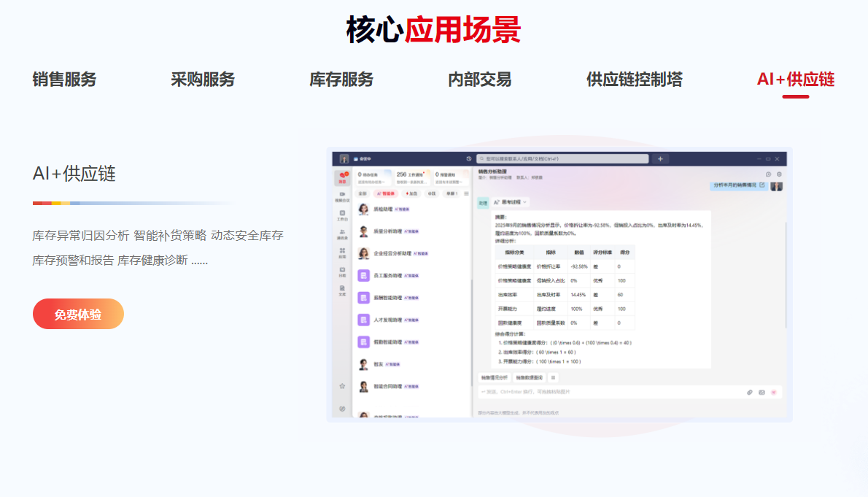868x497 pixels.
Task: Switch to the 采购服务 tab
Action: pyautogui.click(x=203, y=80)
